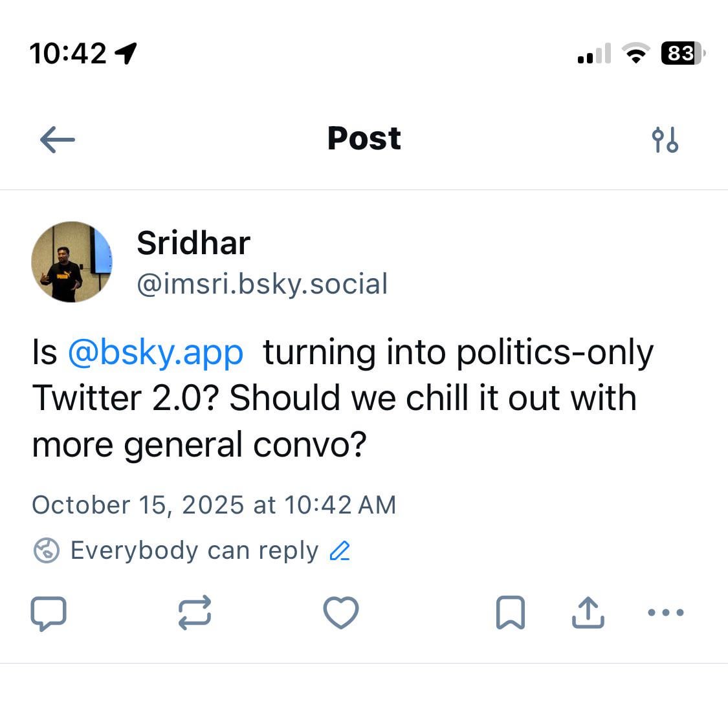Screen dimensions: 728x705
Task: Tap the October 15, 2025 timestamp
Action: 214,504
